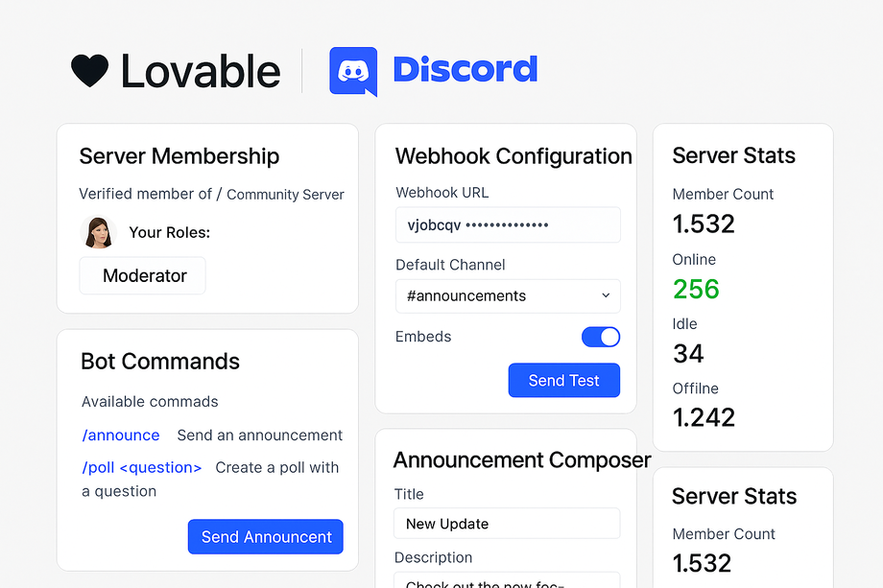The height and width of the screenshot is (588, 883).
Task: Click the Send Announcent button
Action: (266, 537)
